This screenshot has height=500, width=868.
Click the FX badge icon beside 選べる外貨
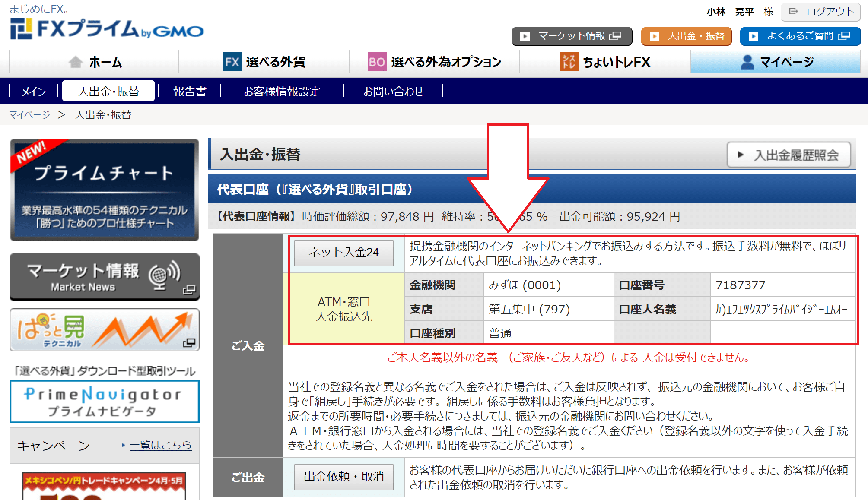pos(232,62)
